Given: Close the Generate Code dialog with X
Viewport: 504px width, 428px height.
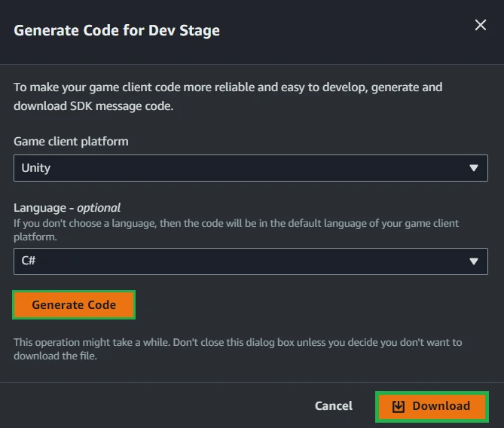Looking at the screenshot, I should (480, 25).
